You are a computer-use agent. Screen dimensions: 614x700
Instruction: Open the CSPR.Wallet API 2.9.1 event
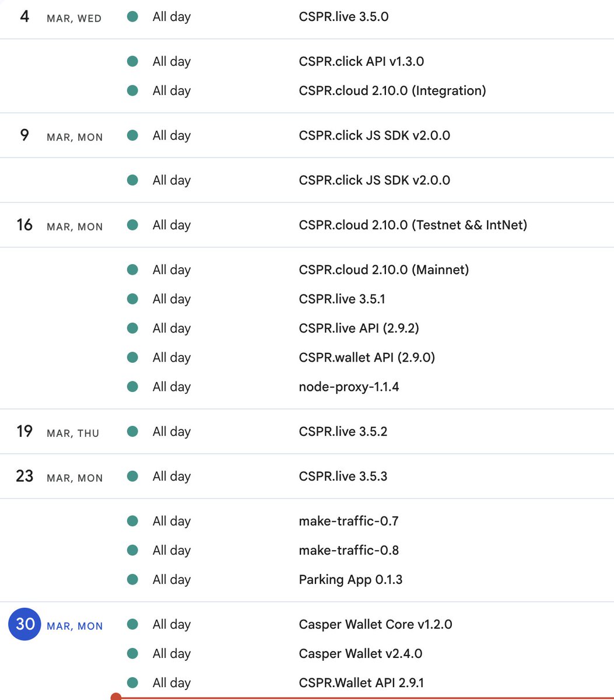coord(362,682)
